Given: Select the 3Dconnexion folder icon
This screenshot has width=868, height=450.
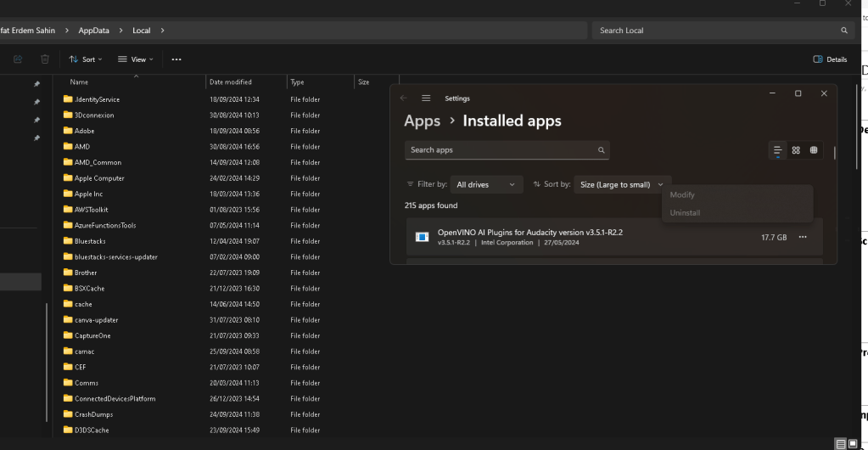Looking at the screenshot, I should click(x=68, y=115).
